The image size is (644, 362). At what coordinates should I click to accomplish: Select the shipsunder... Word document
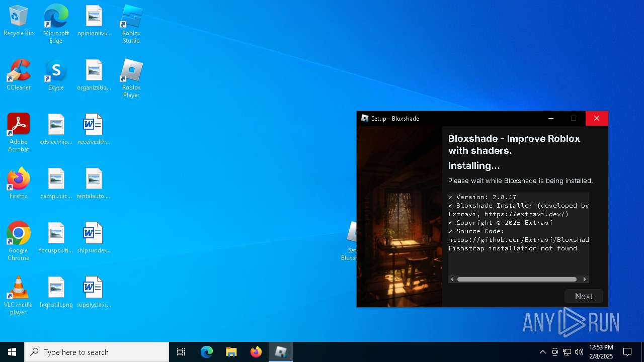94,238
